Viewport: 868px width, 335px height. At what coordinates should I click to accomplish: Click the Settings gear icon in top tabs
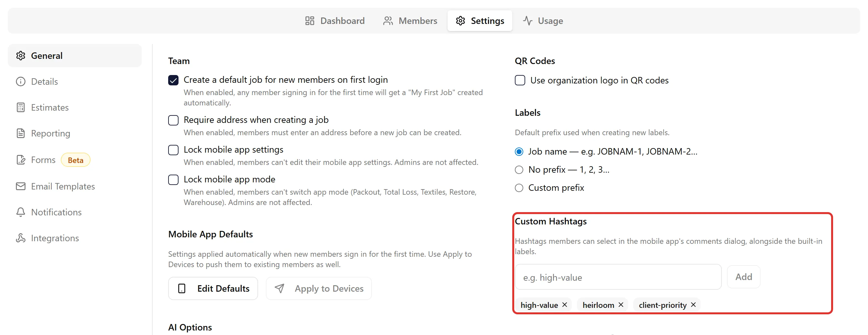(460, 21)
